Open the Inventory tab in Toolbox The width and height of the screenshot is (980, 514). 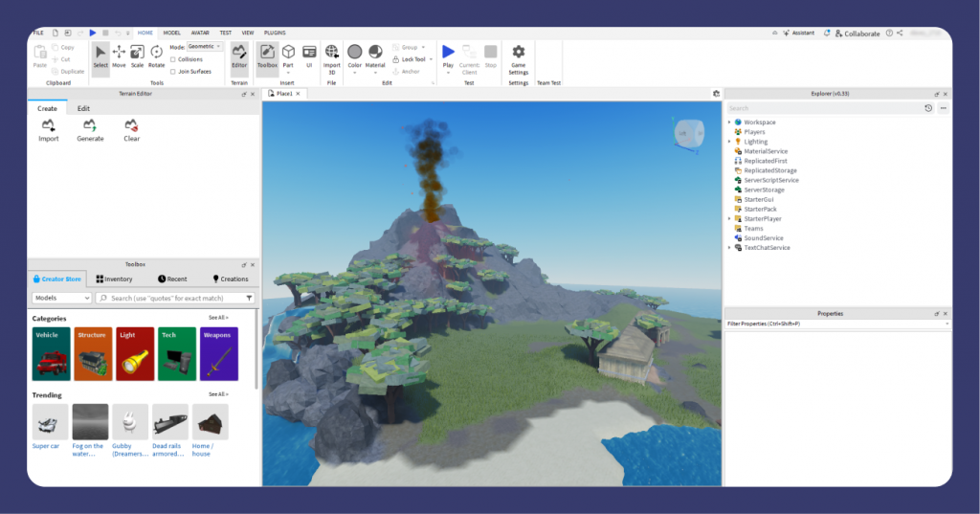coord(114,279)
